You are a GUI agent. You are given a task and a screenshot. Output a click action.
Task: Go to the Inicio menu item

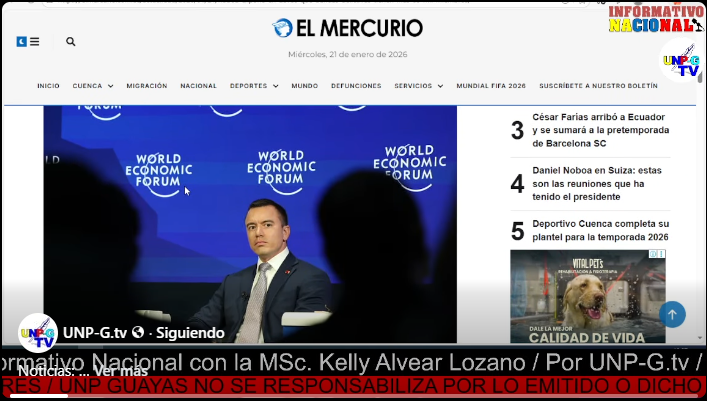pyautogui.click(x=48, y=86)
